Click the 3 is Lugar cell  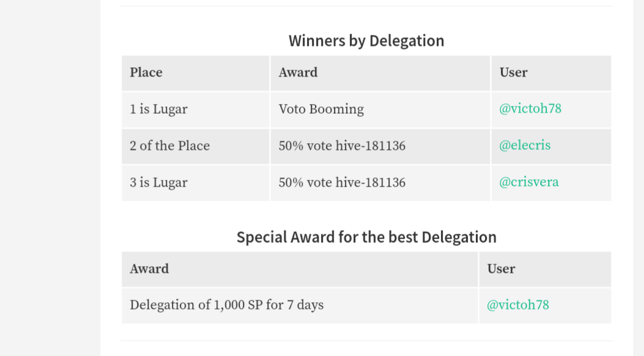196,183
